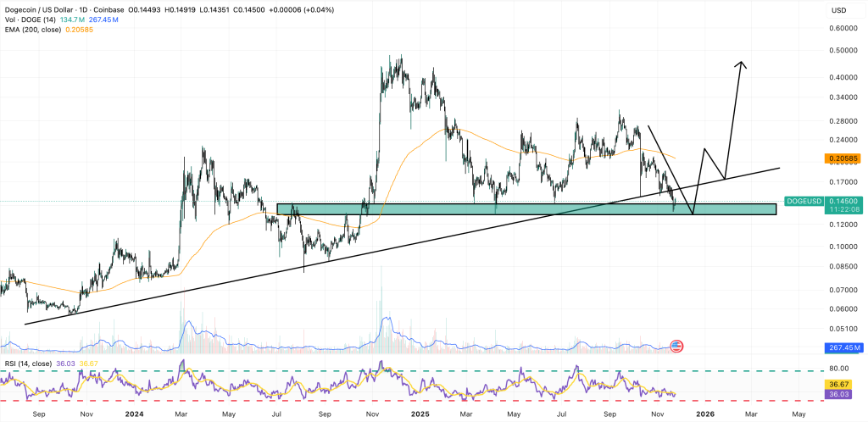Click the 36.03 RSI value label

tap(837, 393)
